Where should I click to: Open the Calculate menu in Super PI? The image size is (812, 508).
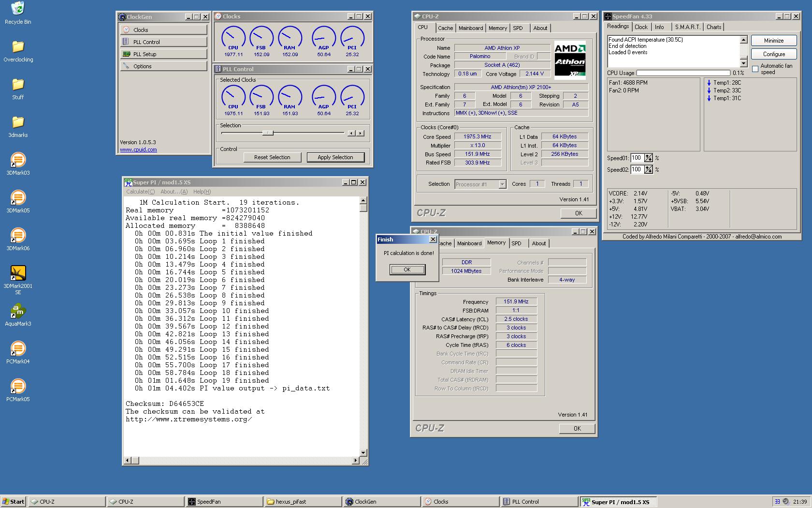[x=140, y=192]
